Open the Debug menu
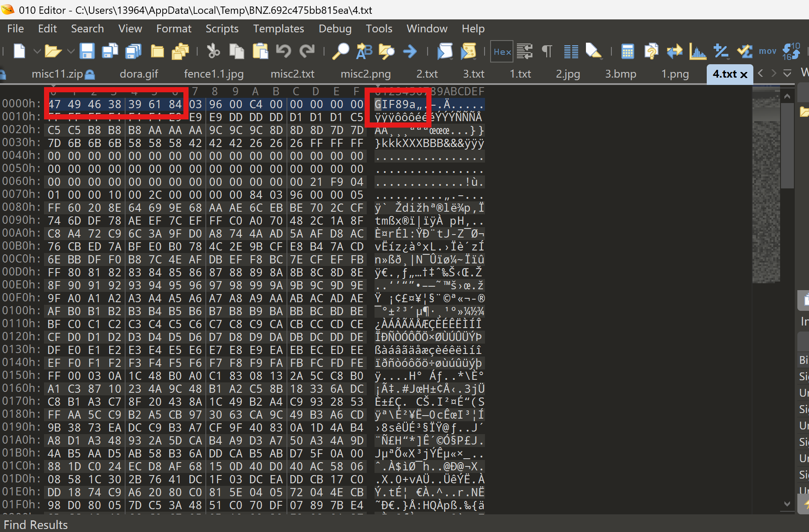Viewport: 809px width, 532px height. point(335,29)
